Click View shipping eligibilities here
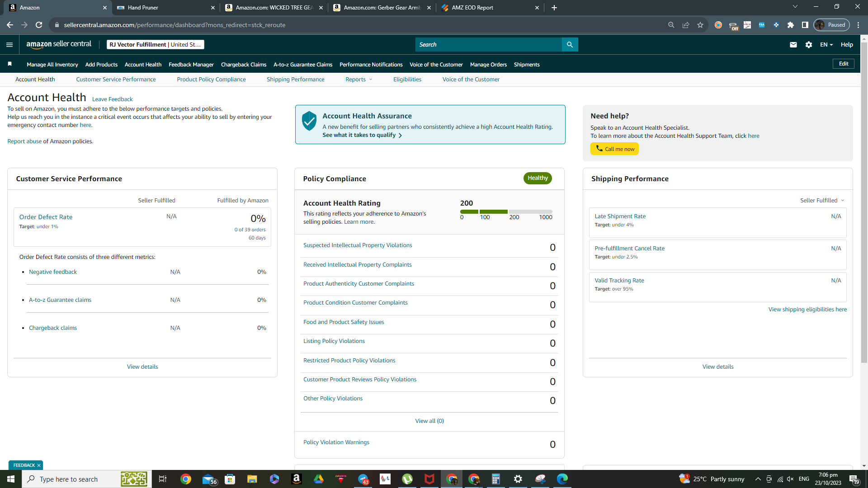The height and width of the screenshot is (488, 868). click(x=807, y=309)
